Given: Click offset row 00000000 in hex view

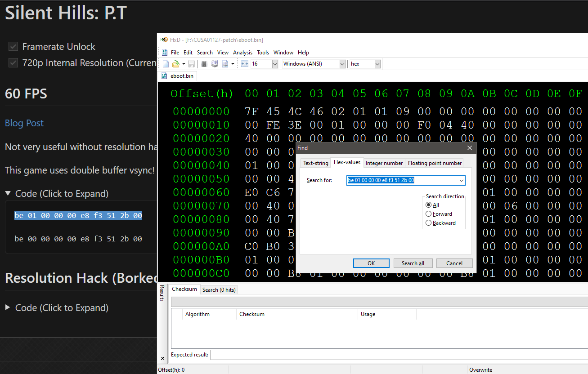Looking at the screenshot, I should [201, 111].
